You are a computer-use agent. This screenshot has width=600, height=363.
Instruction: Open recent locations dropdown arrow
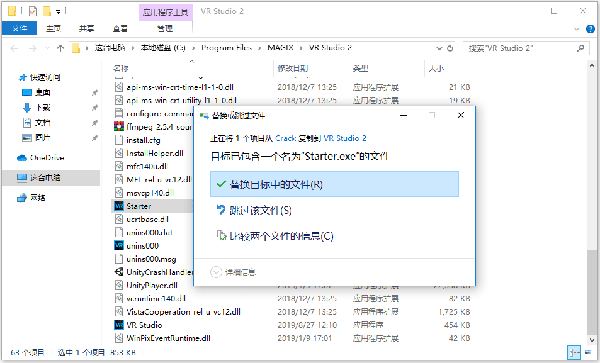[x=47, y=48]
